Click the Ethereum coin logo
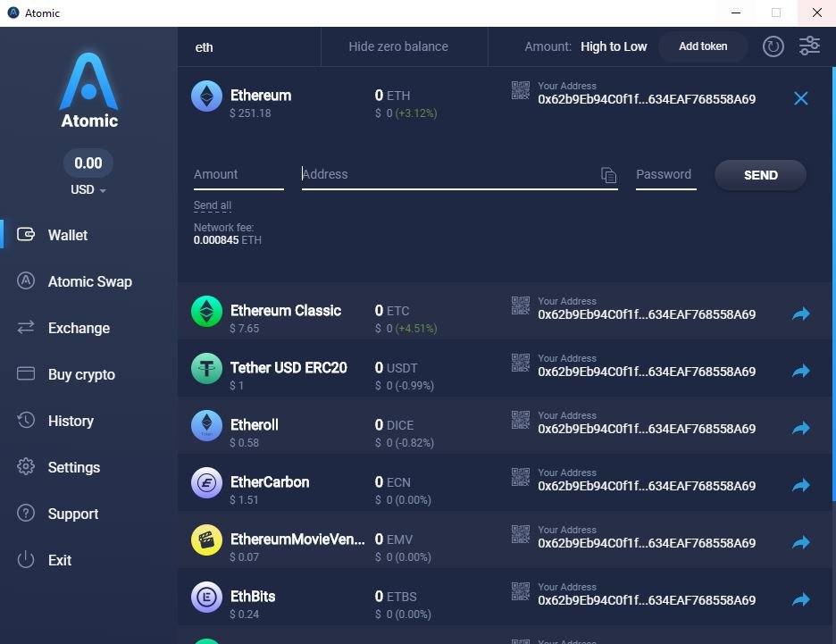This screenshot has height=644, width=836. 206,96
